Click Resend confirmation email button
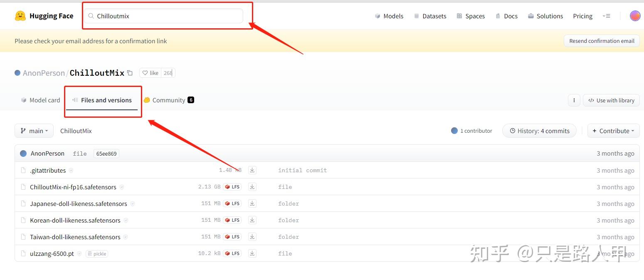The width and height of the screenshot is (644, 280). point(602,41)
